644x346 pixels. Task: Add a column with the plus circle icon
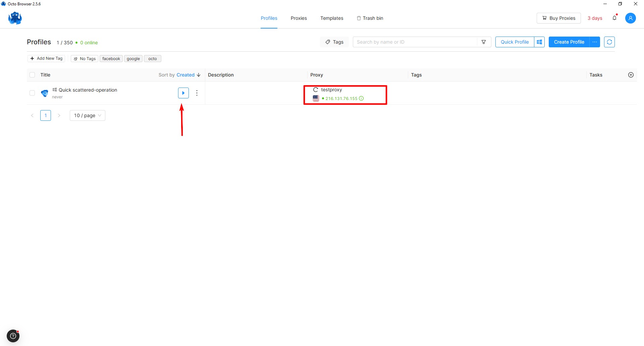631,75
